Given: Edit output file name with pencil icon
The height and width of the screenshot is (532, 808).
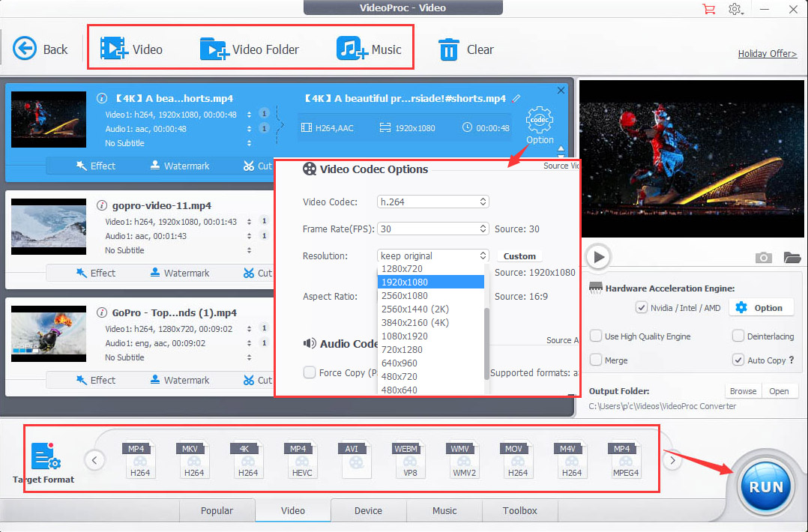Looking at the screenshot, I should coord(516,98).
